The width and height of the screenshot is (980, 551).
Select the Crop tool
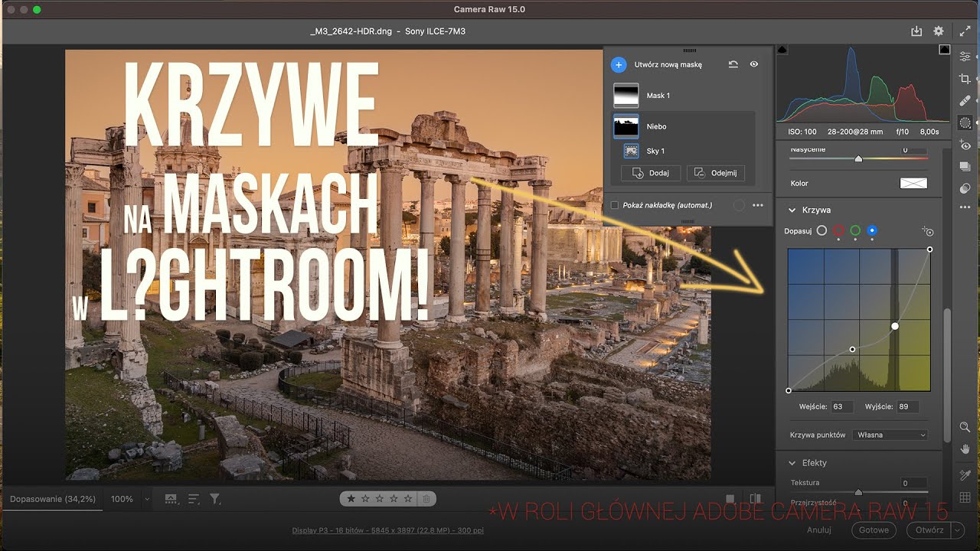point(965,79)
